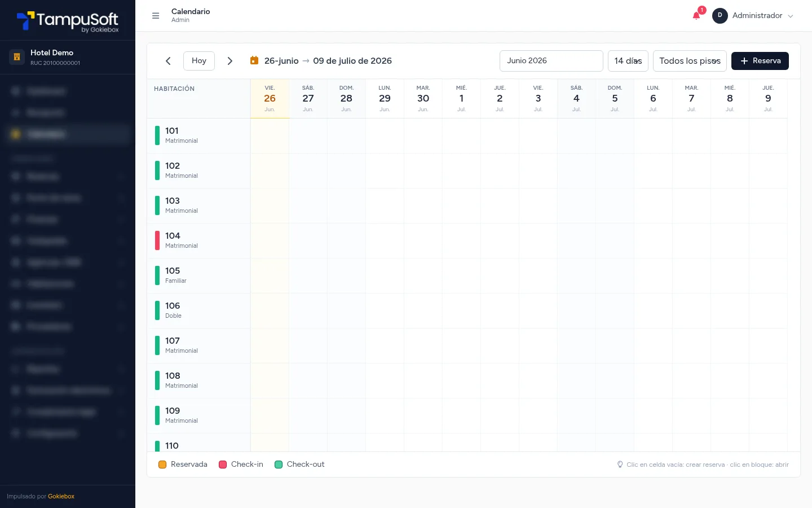The image size is (812, 508).
Task: Select the VIE. 26 Jun. day header
Action: tap(270, 99)
